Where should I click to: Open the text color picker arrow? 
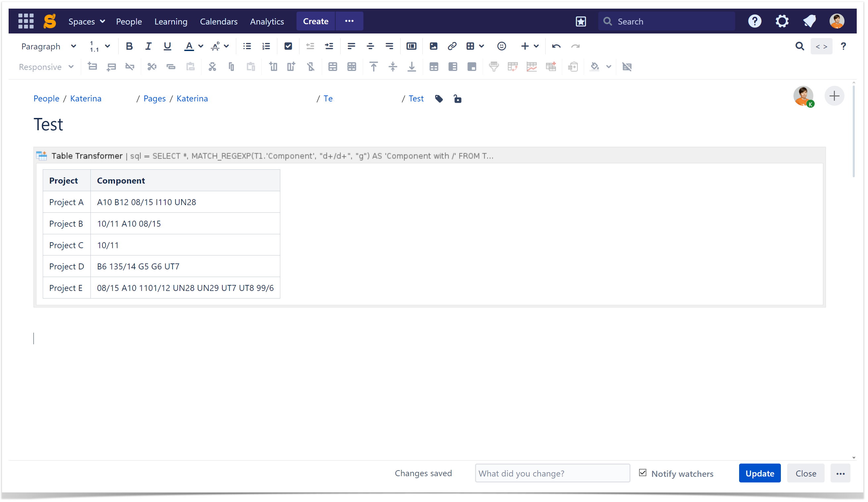[x=201, y=46]
